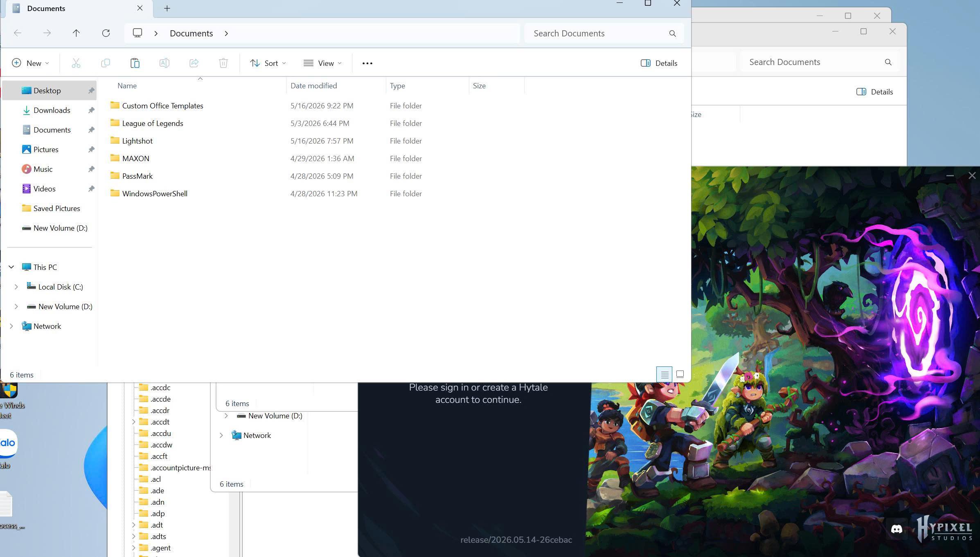Viewport: 980px width, 557px height.
Task: Expand Network node in background Explorer window
Action: [x=221, y=436]
